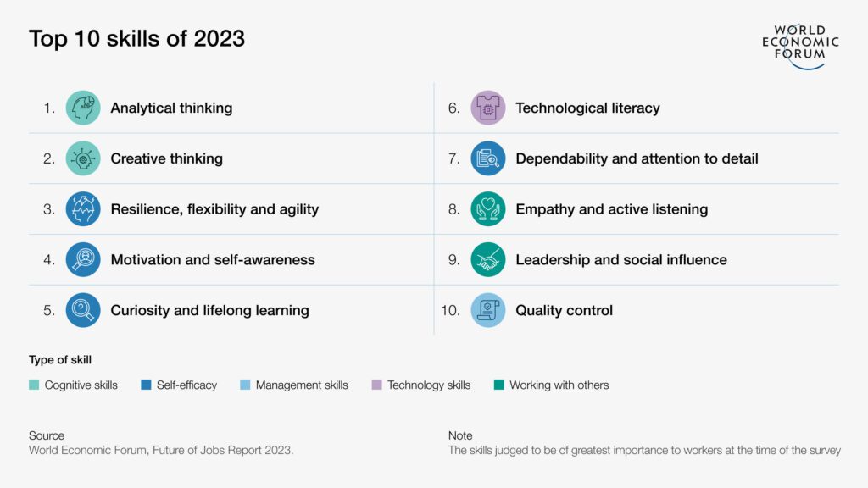Click the Working with others legend swatch
868x488 pixels.
tap(498, 385)
